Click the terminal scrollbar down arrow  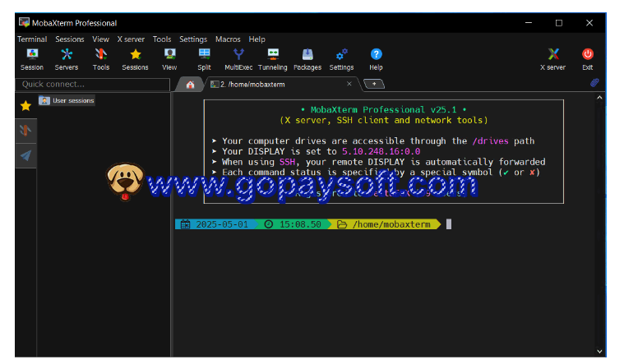pyautogui.click(x=599, y=351)
